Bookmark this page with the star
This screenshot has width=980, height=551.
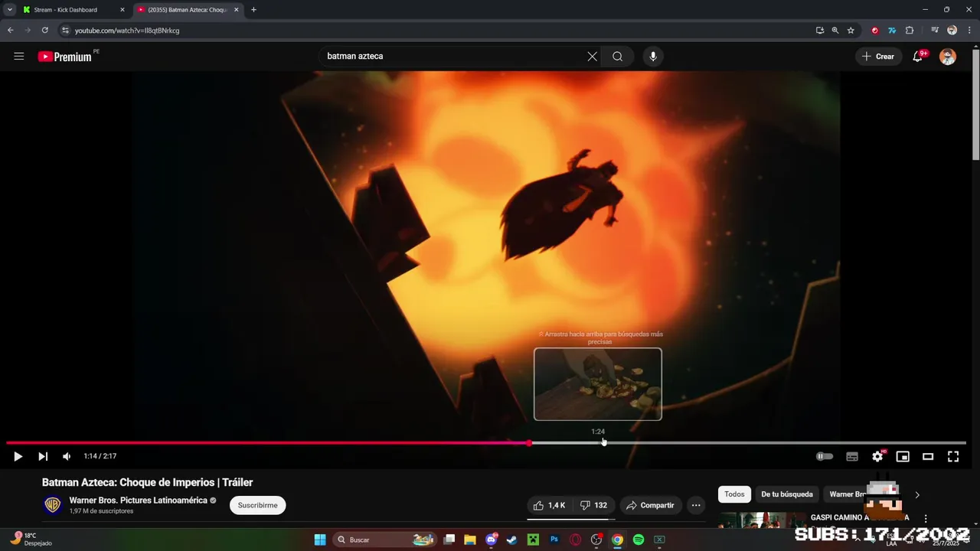(x=851, y=31)
